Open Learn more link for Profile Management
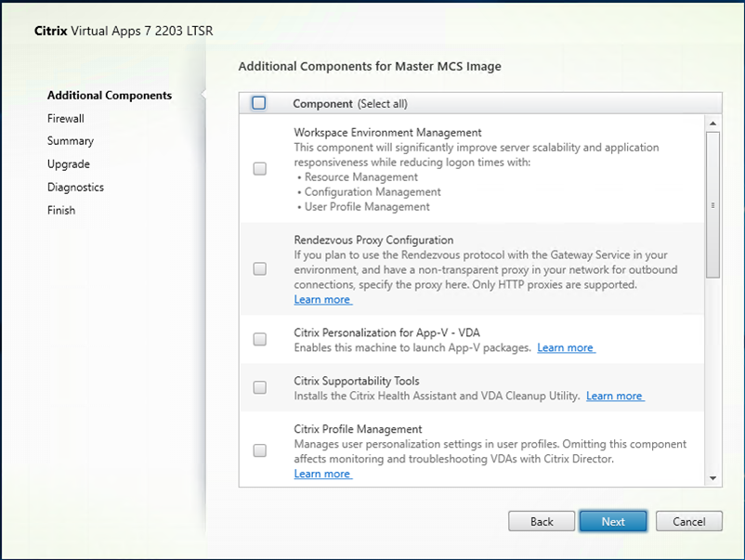The width and height of the screenshot is (745, 560). tap(322, 474)
